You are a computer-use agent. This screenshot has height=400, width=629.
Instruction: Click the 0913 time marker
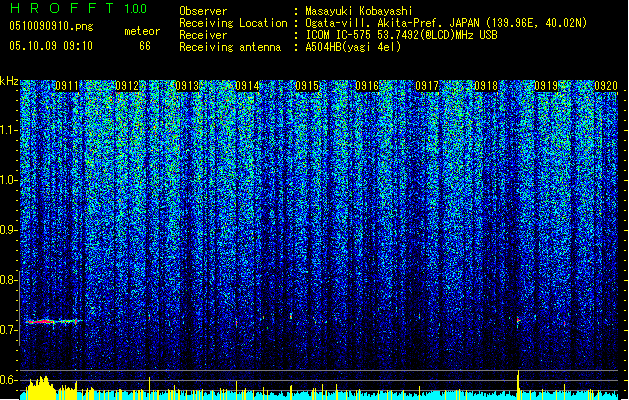click(x=187, y=86)
